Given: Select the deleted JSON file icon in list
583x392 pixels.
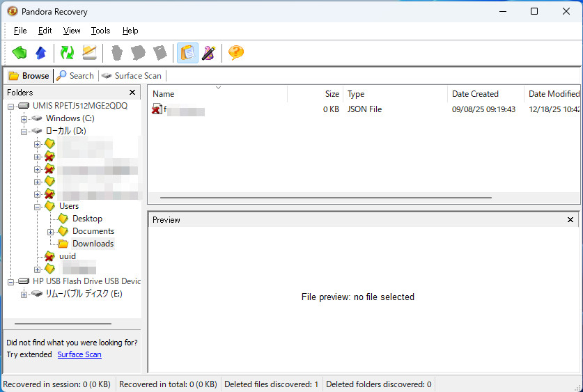Looking at the screenshot, I should 157,109.
